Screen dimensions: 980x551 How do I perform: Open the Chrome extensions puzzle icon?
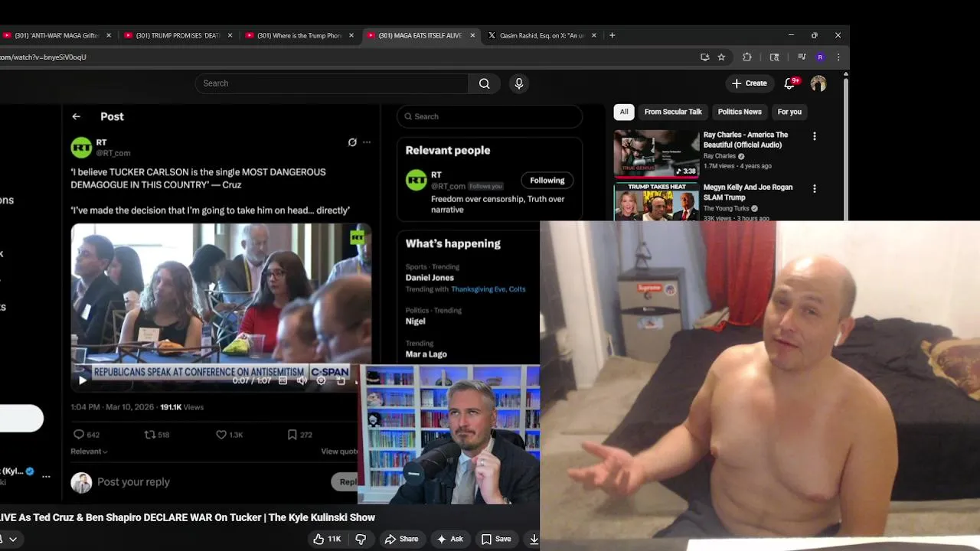[747, 57]
